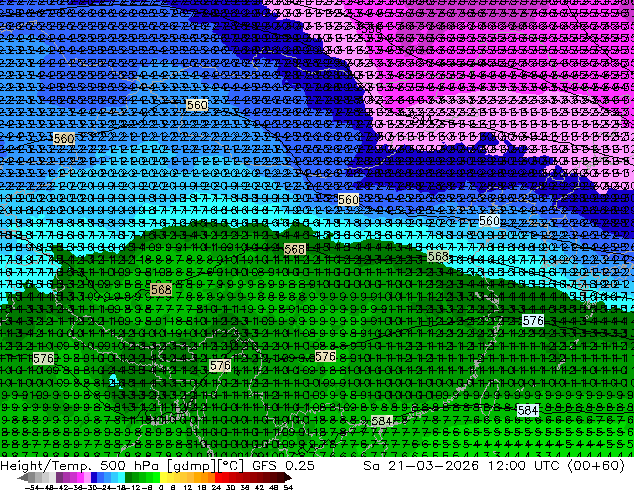Click the bright cyan legend swatch above -18

[121, 478]
